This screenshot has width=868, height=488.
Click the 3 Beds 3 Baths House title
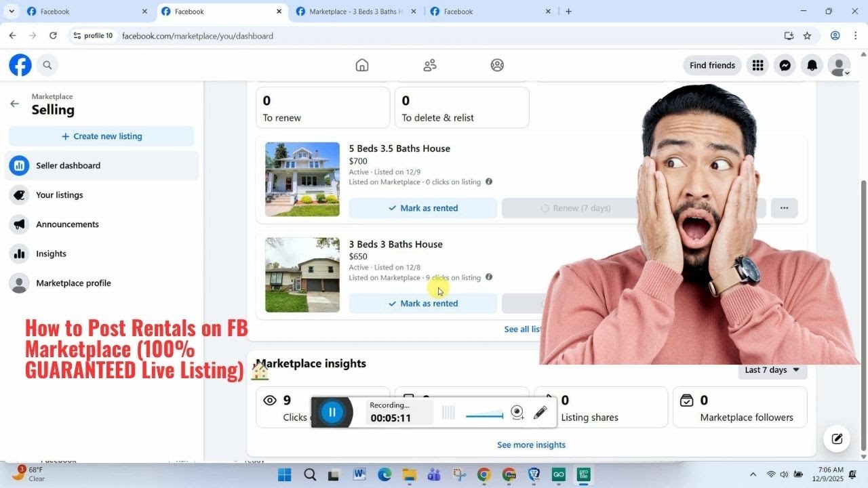395,244
